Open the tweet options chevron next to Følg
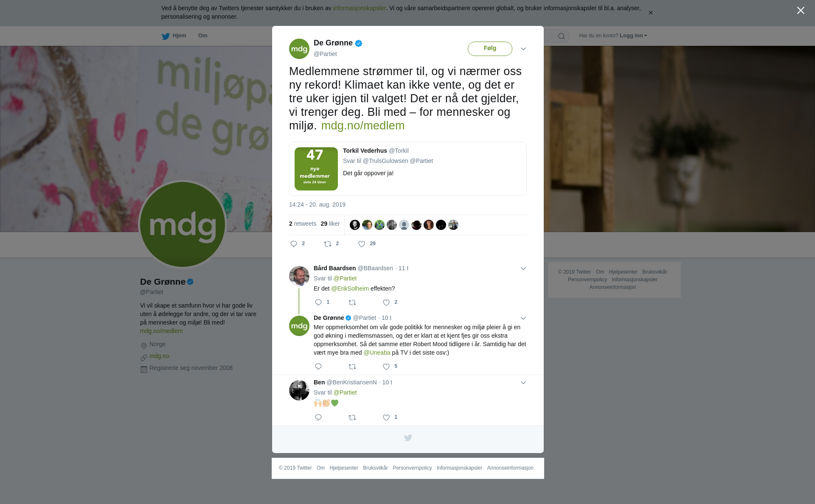The image size is (815, 504). coord(523,49)
